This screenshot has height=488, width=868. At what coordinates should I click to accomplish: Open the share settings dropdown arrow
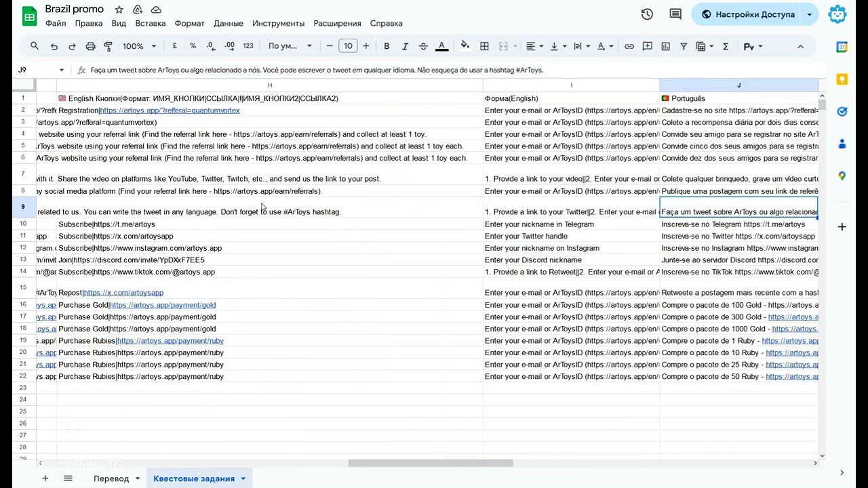pos(809,14)
